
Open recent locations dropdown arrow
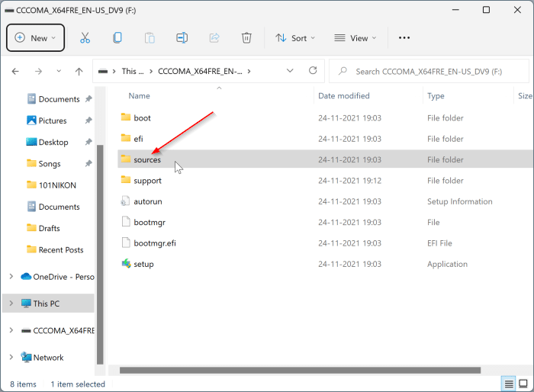(x=59, y=71)
